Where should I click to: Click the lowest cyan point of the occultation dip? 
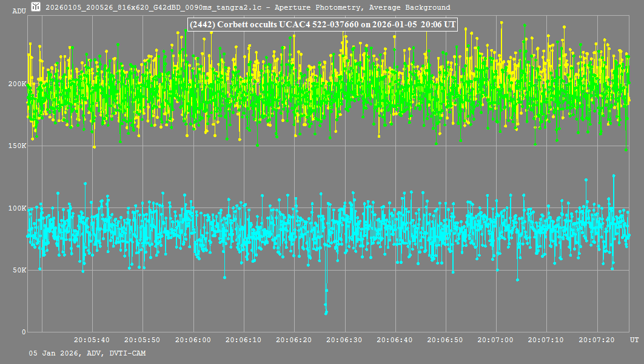point(326,314)
